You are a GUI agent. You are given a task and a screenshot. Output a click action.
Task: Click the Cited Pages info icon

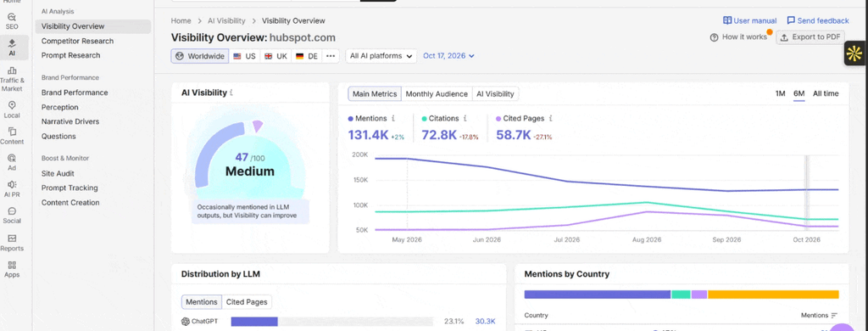pyautogui.click(x=551, y=118)
